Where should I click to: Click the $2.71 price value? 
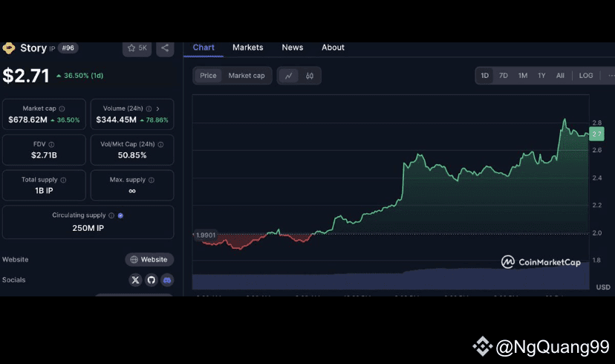[26, 76]
